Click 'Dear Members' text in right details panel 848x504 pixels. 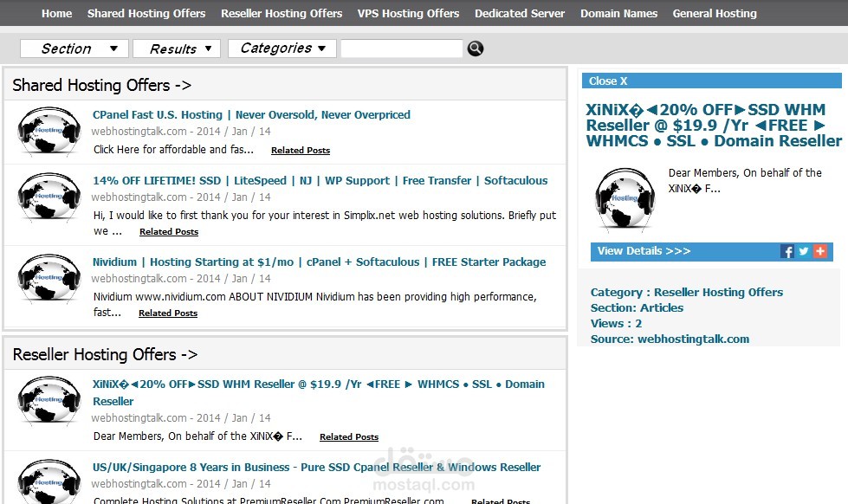point(745,181)
